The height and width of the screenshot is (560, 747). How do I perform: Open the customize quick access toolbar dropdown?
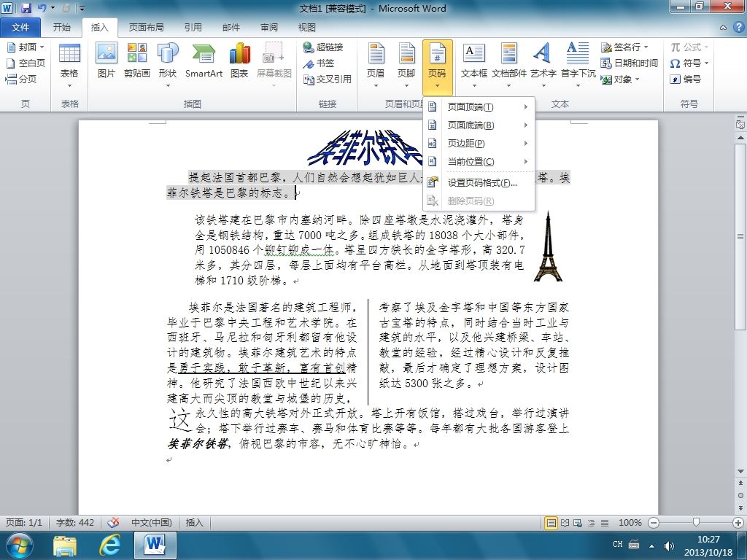(82, 8)
